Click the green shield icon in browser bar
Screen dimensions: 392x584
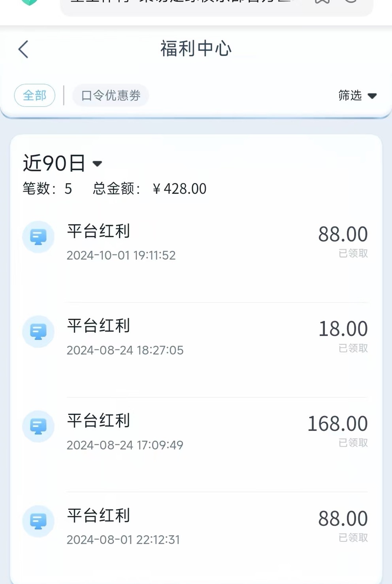[x=29, y=2]
